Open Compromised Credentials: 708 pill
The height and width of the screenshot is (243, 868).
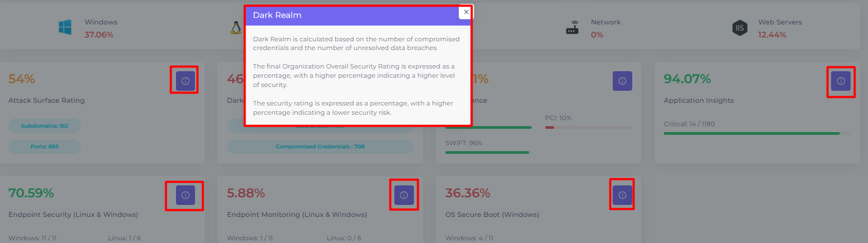(x=320, y=146)
